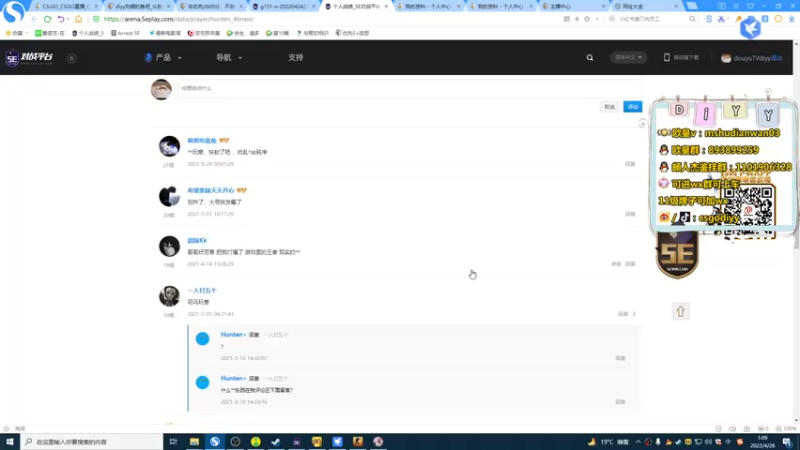Image resolution: width=800 pixels, height=450 pixels.
Task: Switch to the 主播中心 tab
Action: [x=573, y=6]
